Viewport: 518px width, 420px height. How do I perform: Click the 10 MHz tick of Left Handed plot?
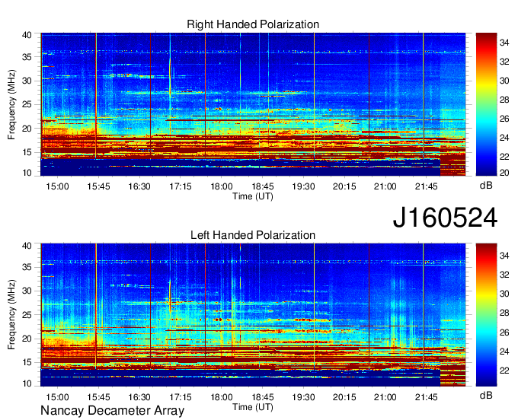coord(27,383)
